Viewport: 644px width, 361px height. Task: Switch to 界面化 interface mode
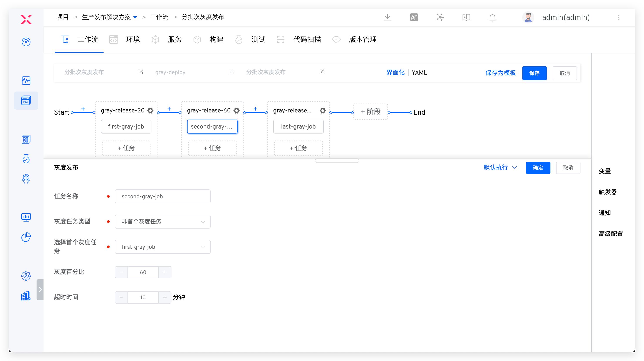coord(395,72)
